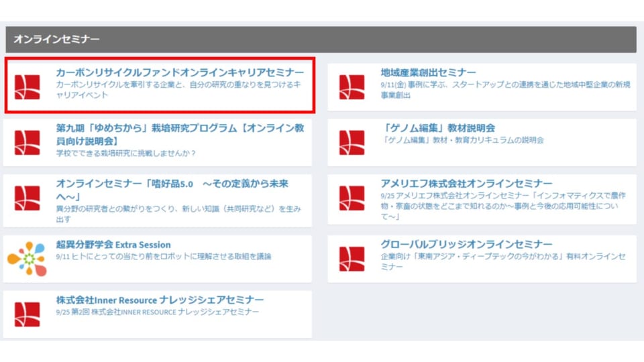Open 地域産業創出セミナー title link

click(428, 72)
